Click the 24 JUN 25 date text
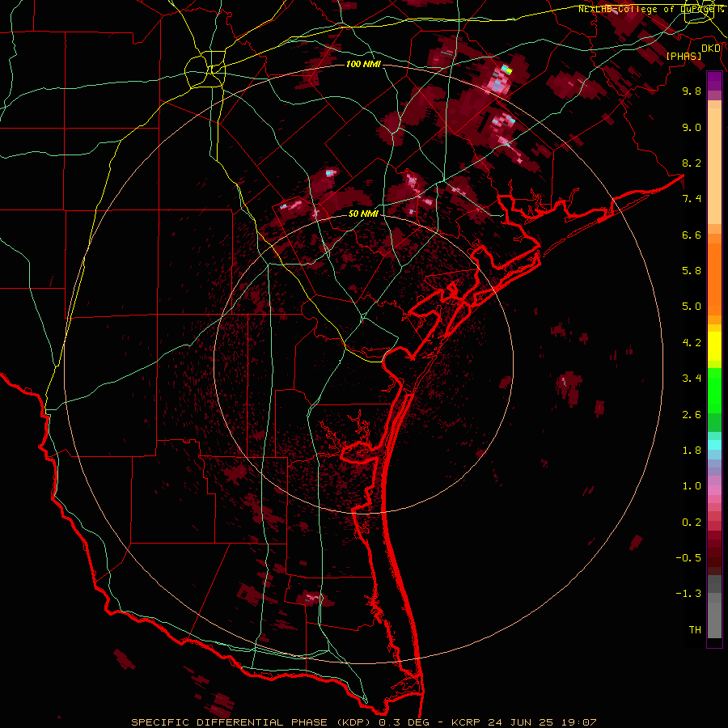 coord(520,722)
